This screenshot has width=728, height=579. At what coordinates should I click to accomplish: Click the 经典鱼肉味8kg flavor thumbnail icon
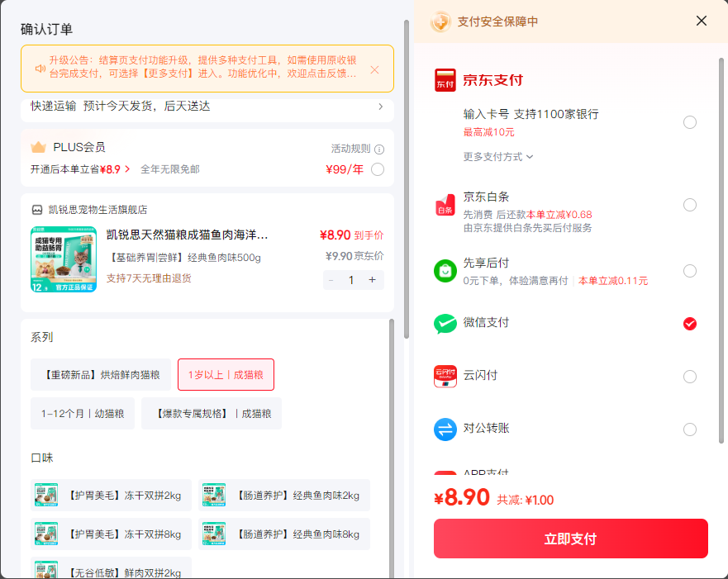pos(214,534)
